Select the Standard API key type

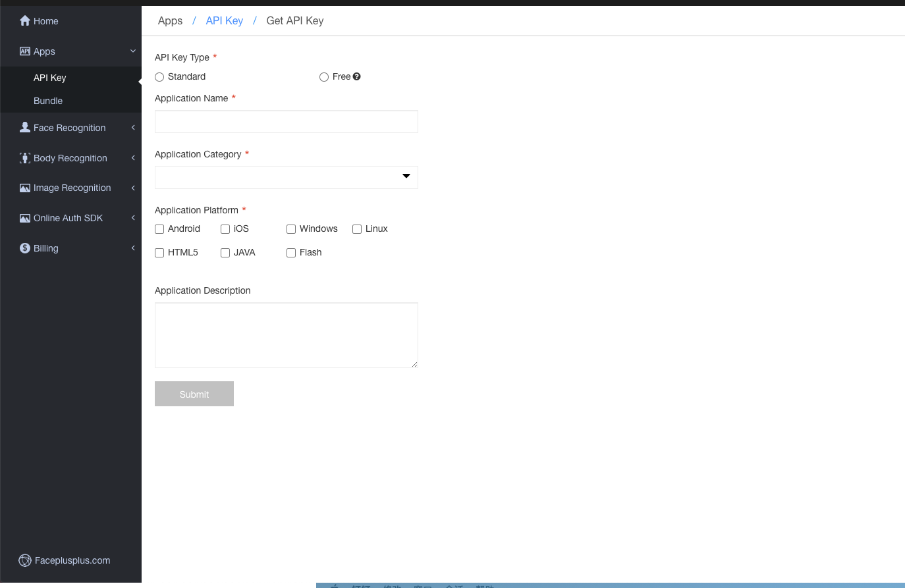(159, 77)
